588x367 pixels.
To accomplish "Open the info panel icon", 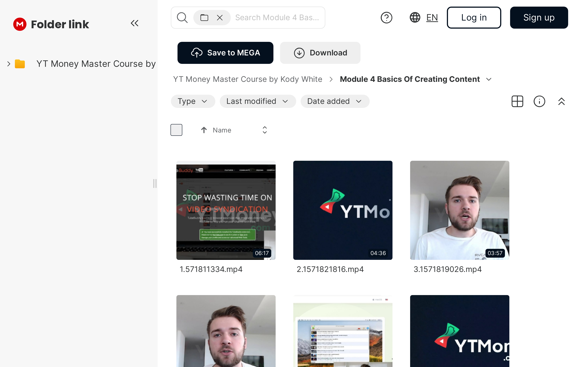I will [539, 101].
